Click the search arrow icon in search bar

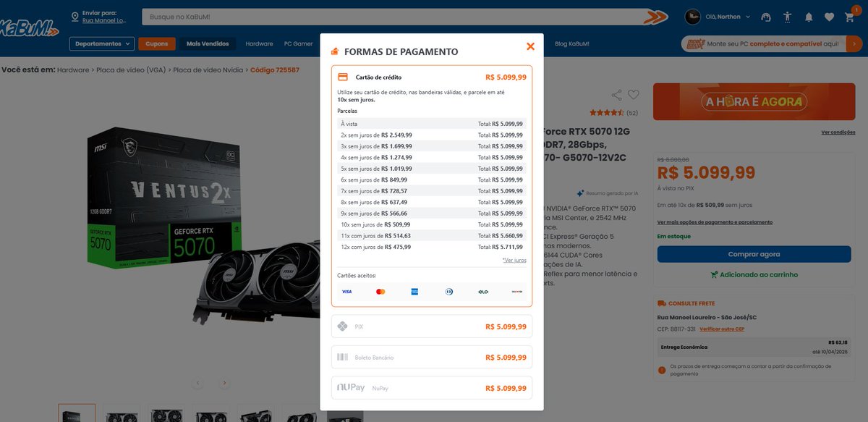(655, 17)
